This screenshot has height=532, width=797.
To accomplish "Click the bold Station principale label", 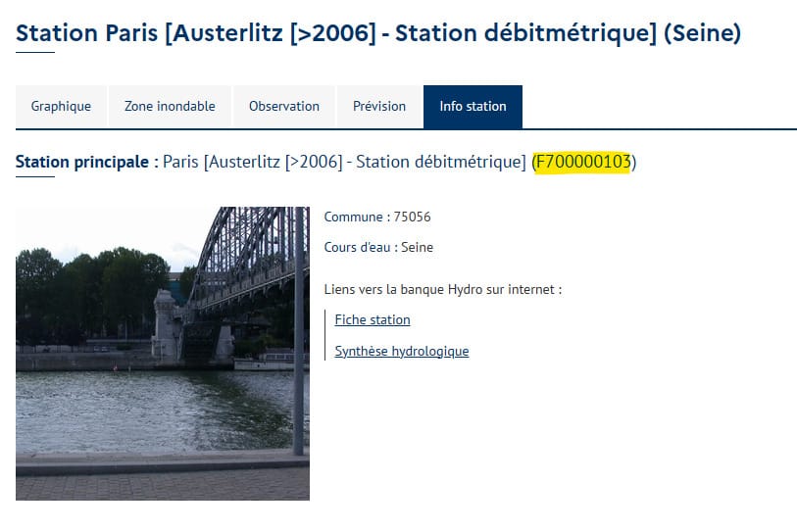I will (81, 162).
